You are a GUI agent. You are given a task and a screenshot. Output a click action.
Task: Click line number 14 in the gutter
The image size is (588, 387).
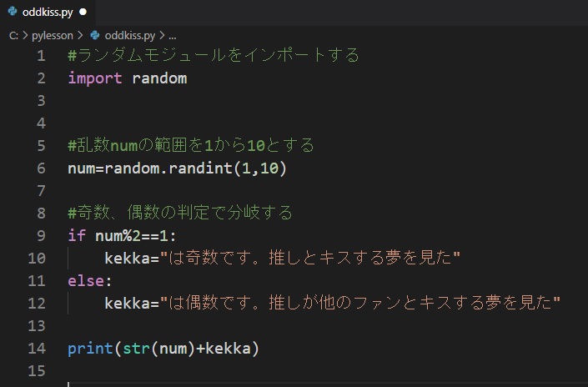(37, 349)
